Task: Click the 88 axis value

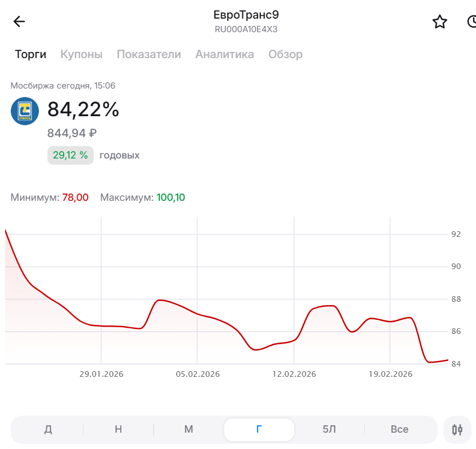Action: [456, 299]
